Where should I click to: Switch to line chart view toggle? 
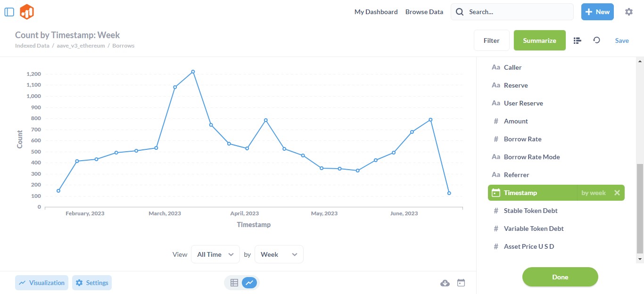[x=249, y=283]
